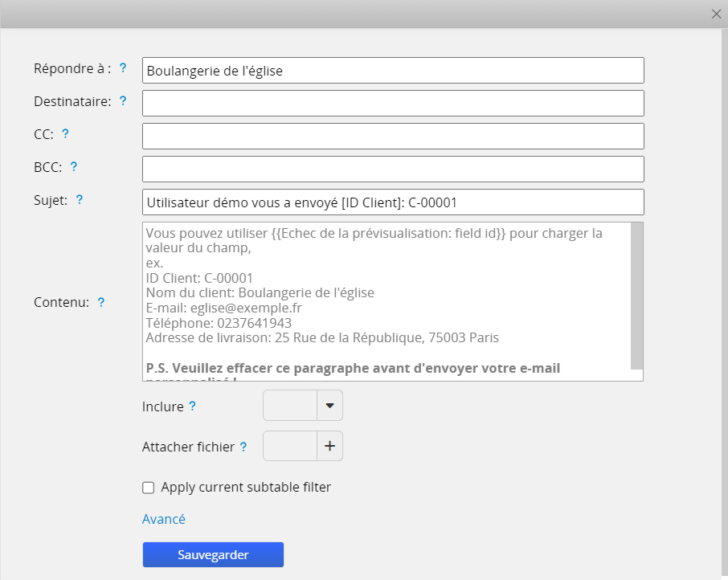Show help for the BCC field
The image size is (728, 580).
tap(74, 167)
